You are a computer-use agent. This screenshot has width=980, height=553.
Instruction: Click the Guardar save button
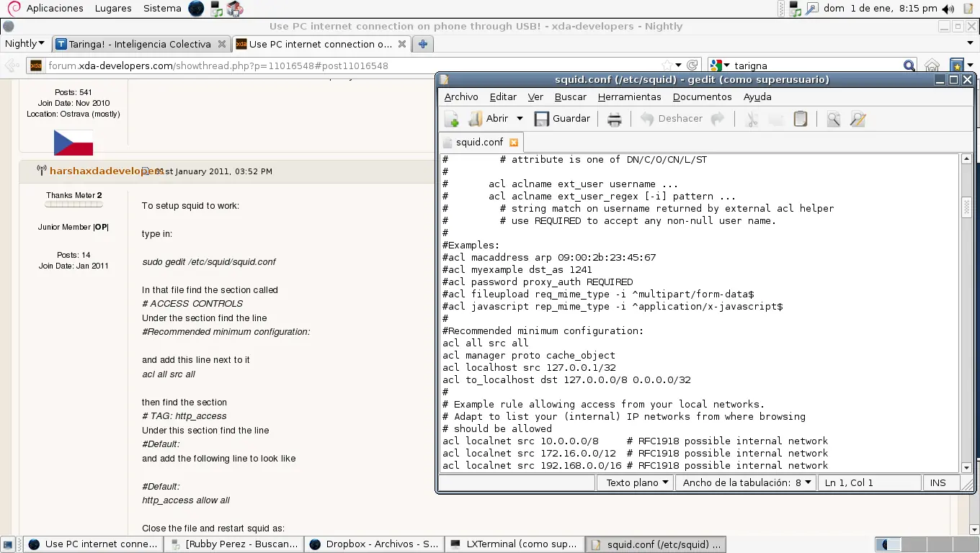click(562, 119)
